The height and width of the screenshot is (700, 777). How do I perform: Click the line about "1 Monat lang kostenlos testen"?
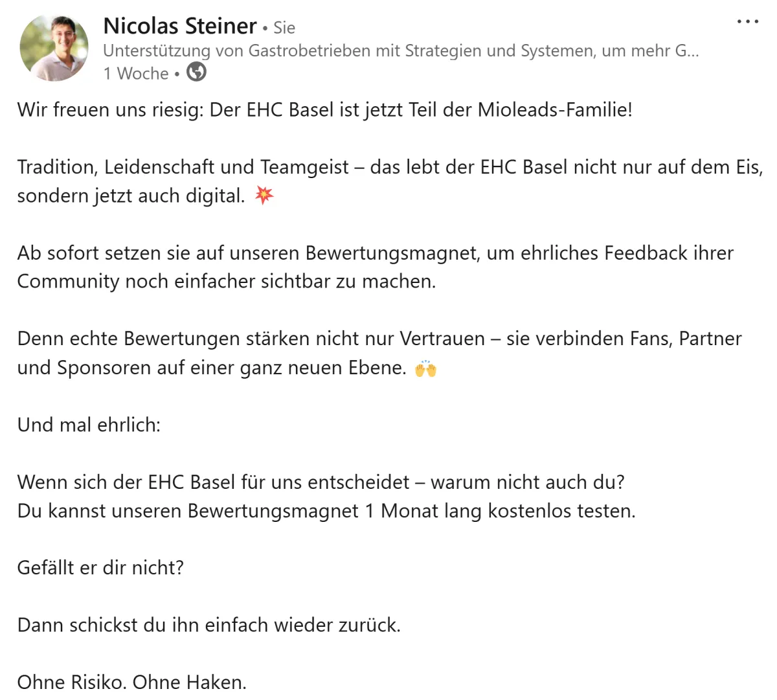coord(326,511)
